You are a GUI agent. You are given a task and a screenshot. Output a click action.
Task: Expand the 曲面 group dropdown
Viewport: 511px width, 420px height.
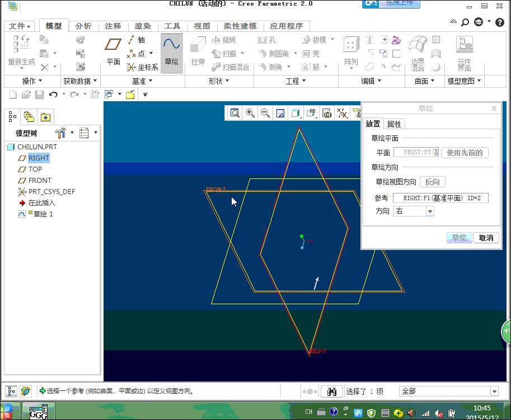point(424,81)
